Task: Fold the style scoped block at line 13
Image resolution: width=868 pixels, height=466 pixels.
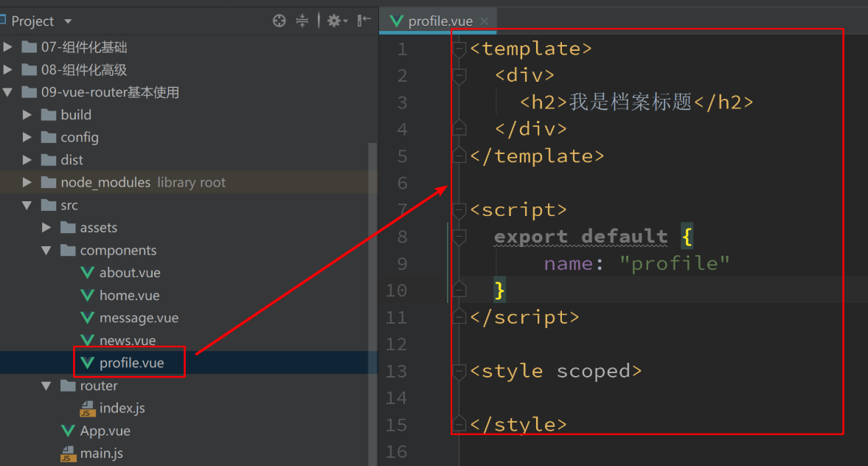Action: pos(459,372)
